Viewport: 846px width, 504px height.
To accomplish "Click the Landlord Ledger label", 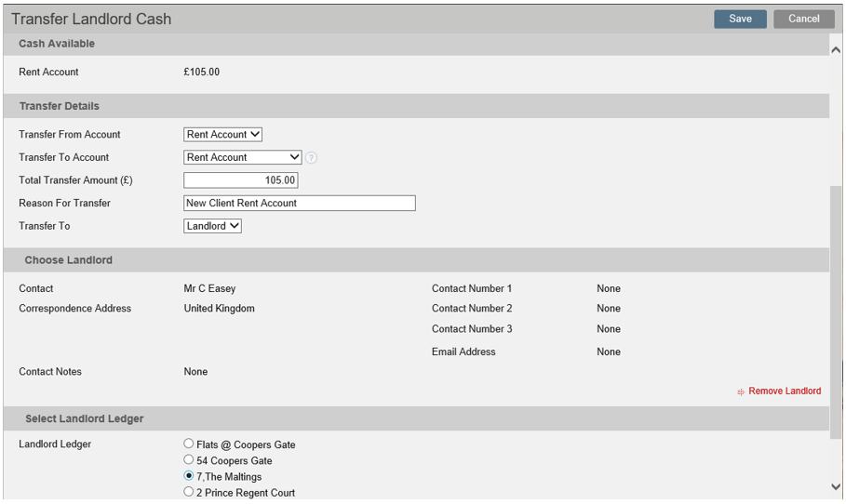I will 55,444.
